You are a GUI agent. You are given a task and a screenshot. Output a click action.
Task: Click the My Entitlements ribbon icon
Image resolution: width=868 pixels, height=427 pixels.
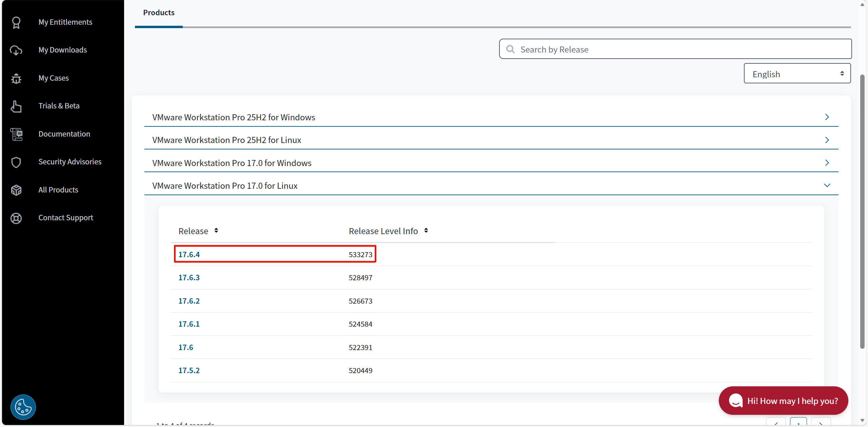coord(16,22)
